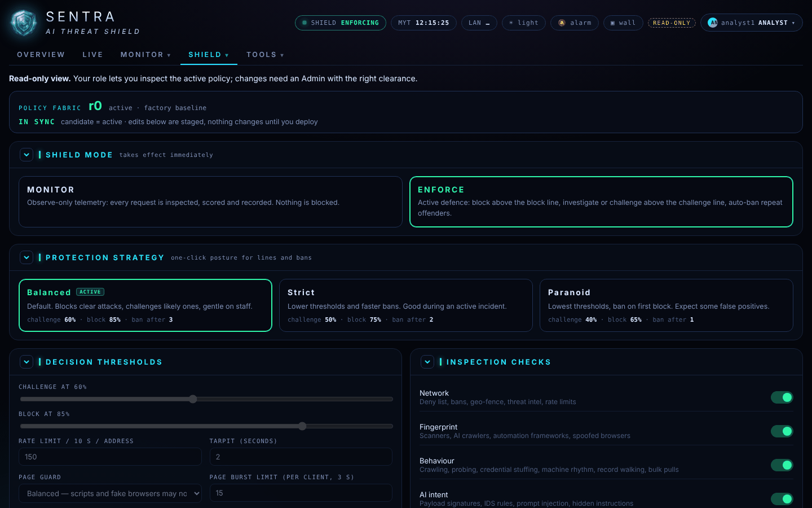Open the Monitor menu
The width and height of the screenshot is (812, 508).
coord(145,55)
